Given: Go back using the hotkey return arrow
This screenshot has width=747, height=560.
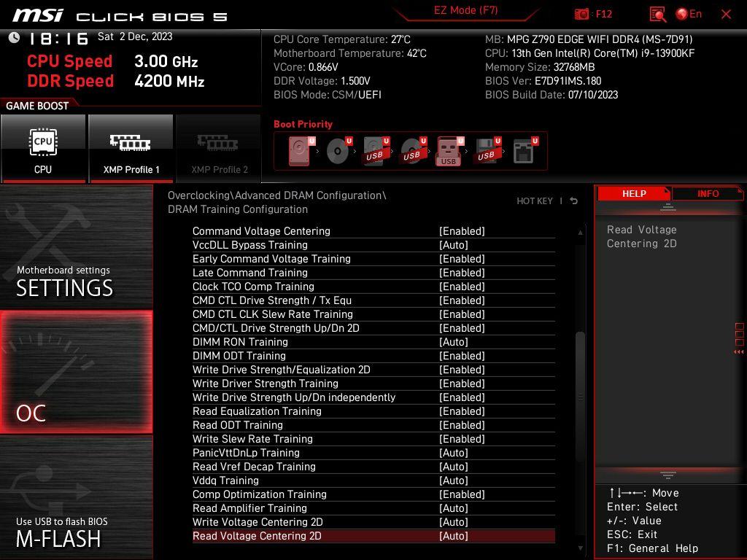Looking at the screenshot, I should pyautogui.click(x=574, y=201).
